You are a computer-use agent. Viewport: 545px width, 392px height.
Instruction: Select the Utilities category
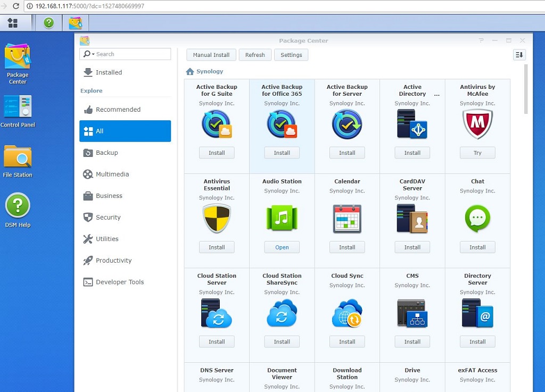125,238
